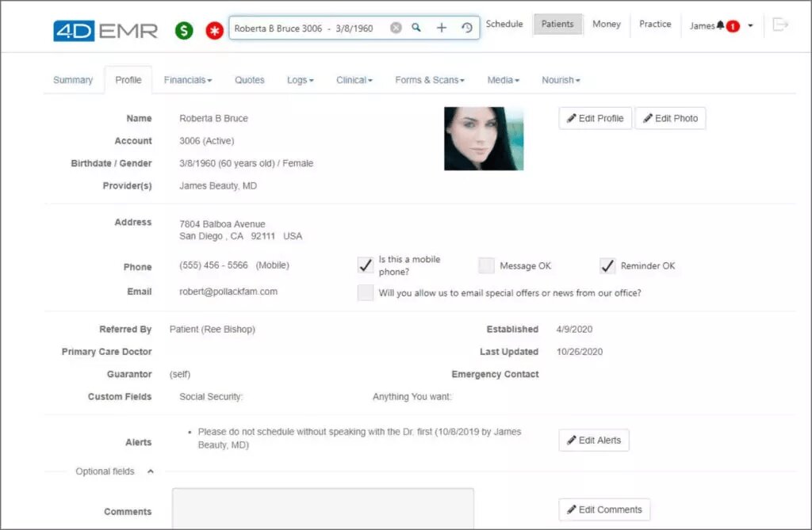Toggle the Reminder OK checkbox
Image resolution: width=812 pixels, height=530 pixels.
click(607, 265)
